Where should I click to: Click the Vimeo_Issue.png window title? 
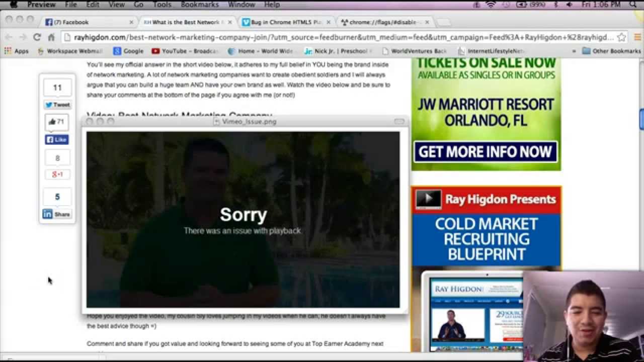pos(249,121)
